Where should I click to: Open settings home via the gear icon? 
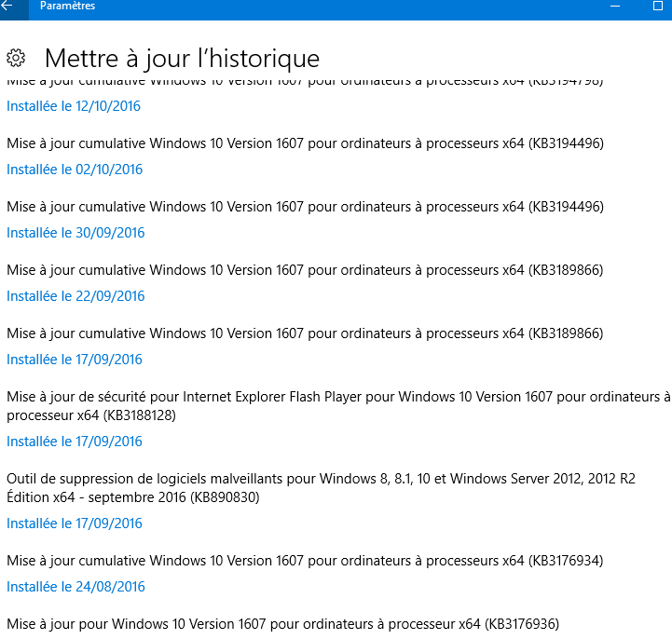pyautogui.click(x=16, y=58)
